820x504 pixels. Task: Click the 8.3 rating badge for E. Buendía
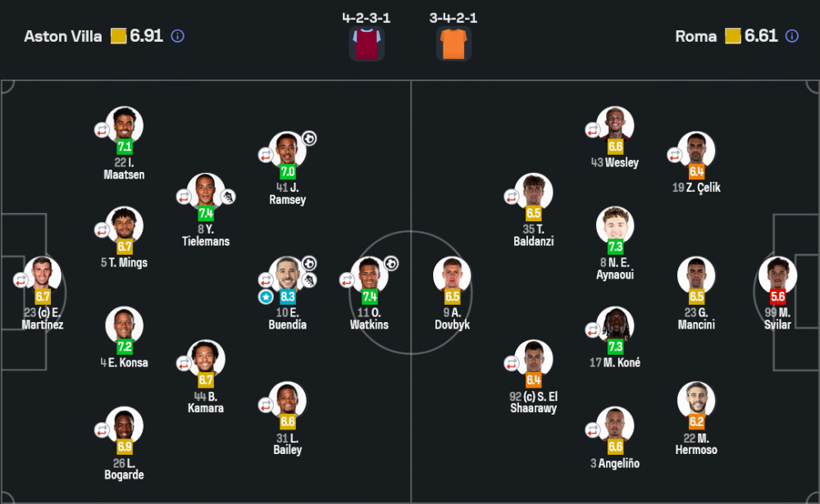click(x=288, y=297)
